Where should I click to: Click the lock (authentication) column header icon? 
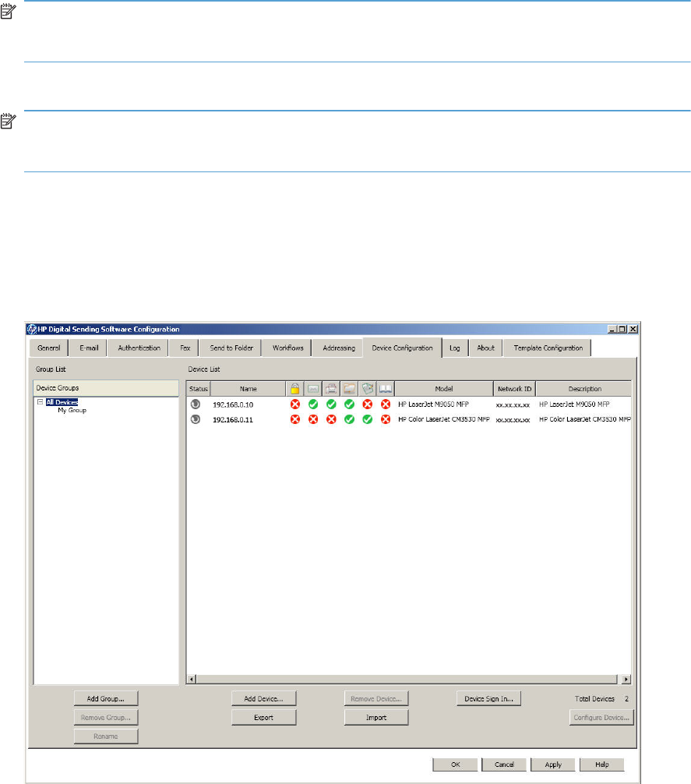(x=294, y=389)
